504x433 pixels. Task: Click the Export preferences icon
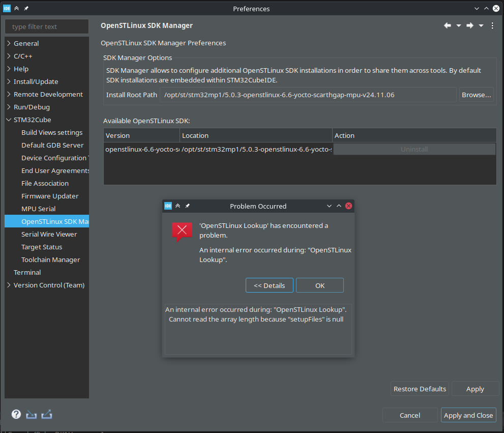(46, 414)
